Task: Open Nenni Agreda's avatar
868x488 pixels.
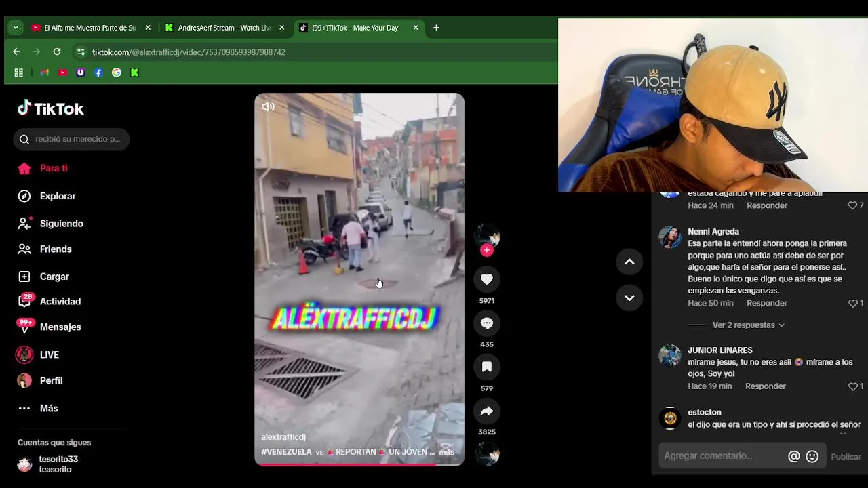Action: 670,237
